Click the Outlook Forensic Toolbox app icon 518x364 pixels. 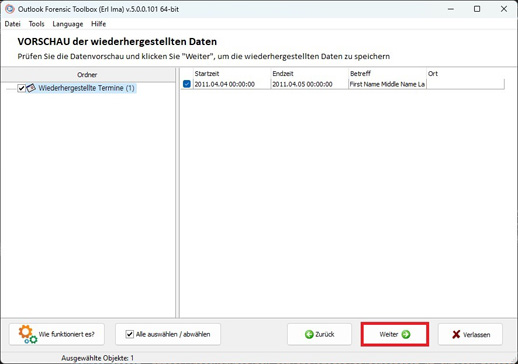10,9
